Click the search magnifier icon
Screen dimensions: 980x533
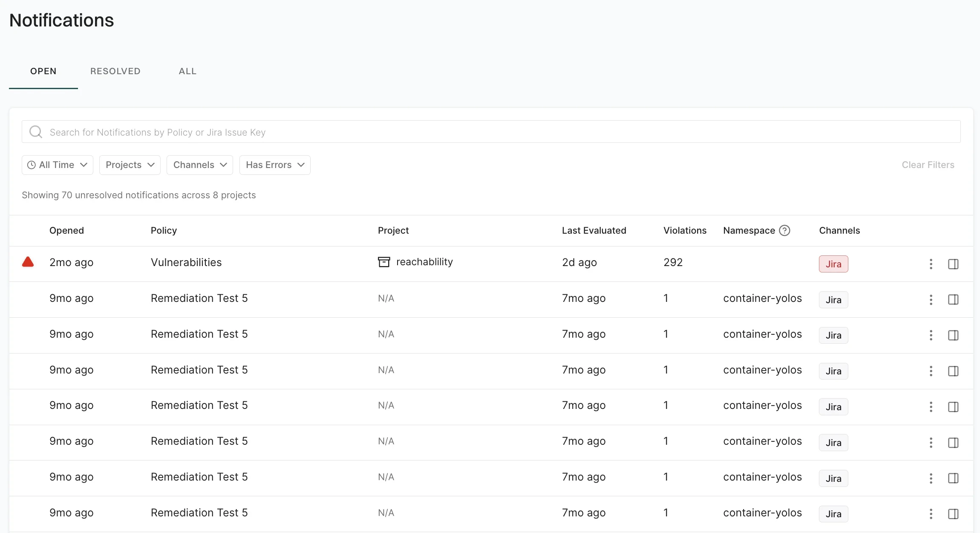36,132
